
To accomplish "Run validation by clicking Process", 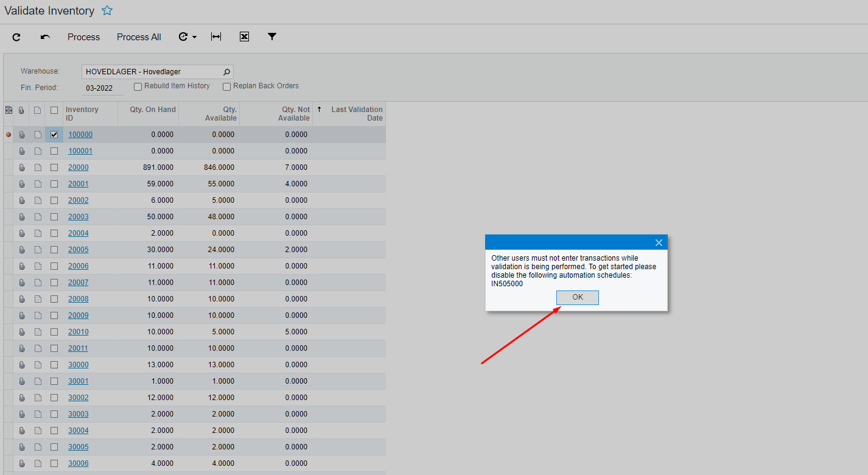I will [x=83, y=37].
